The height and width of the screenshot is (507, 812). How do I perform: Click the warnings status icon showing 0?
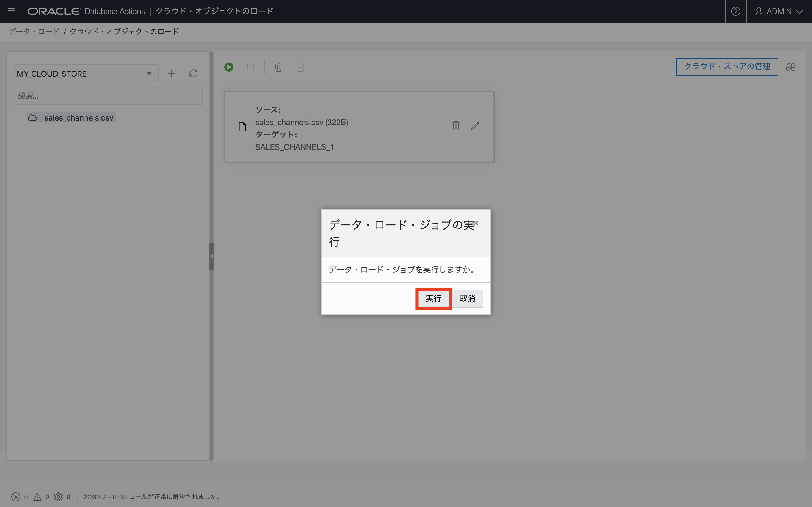[37, 497]
